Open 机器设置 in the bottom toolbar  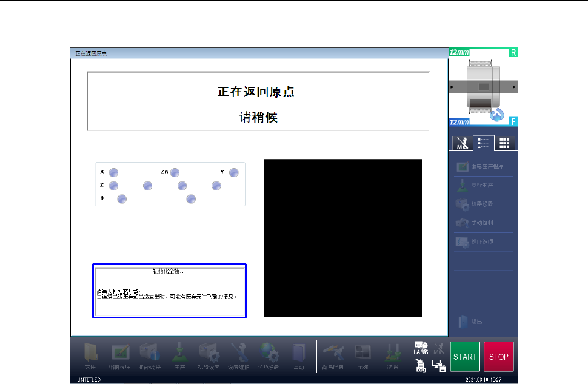209,356
